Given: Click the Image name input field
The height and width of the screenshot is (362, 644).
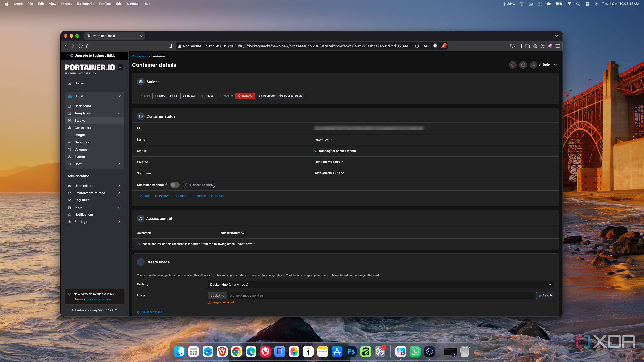Looking at the screenshot, I should tap(381, 296).
